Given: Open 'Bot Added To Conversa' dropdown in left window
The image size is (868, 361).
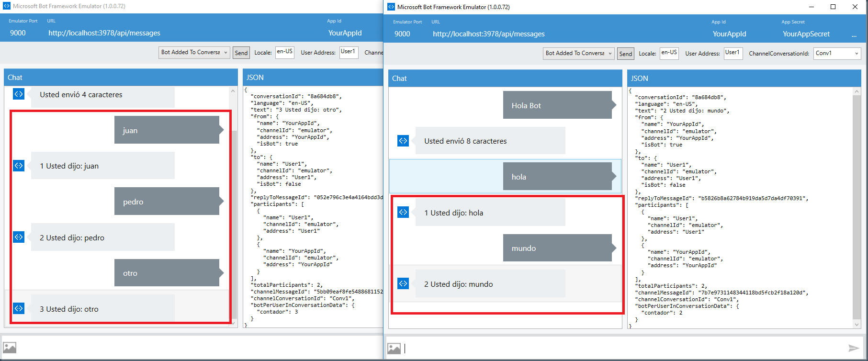Looking at the screenshot, I should click(194, 52).
